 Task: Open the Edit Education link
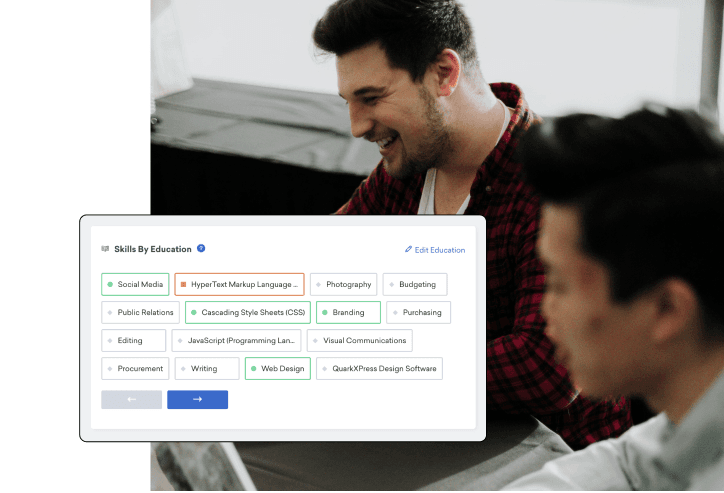point(439,250)
